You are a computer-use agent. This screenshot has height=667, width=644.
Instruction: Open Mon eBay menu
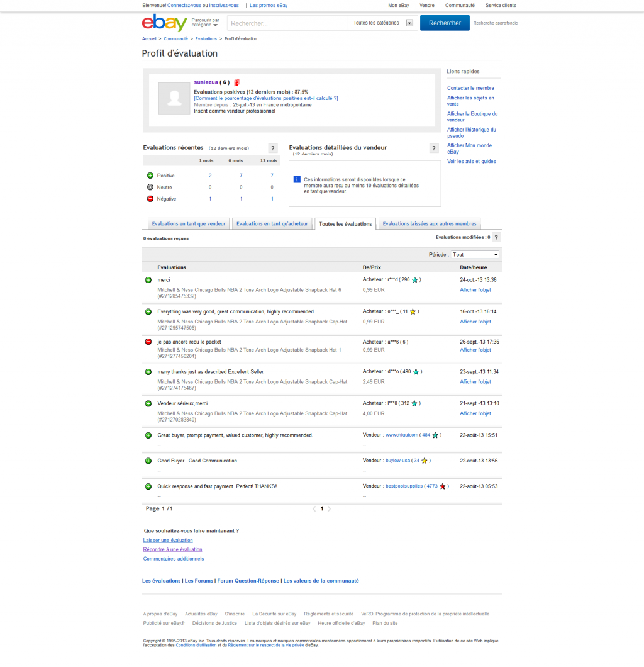click(x=398, y=6)
